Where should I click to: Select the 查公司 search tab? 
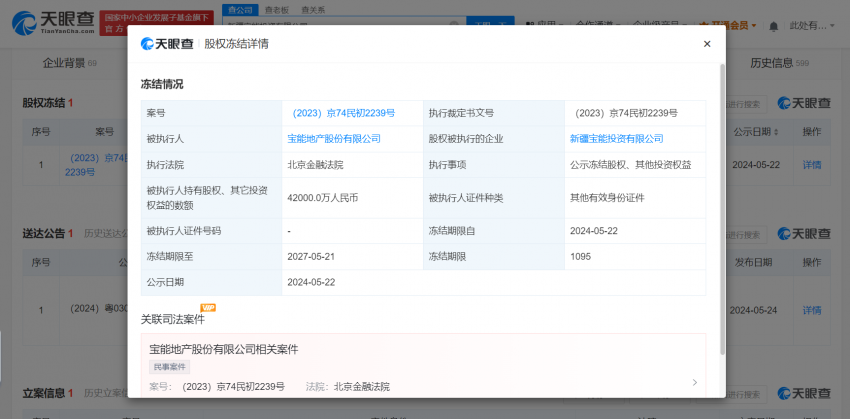tap(240, 10)
